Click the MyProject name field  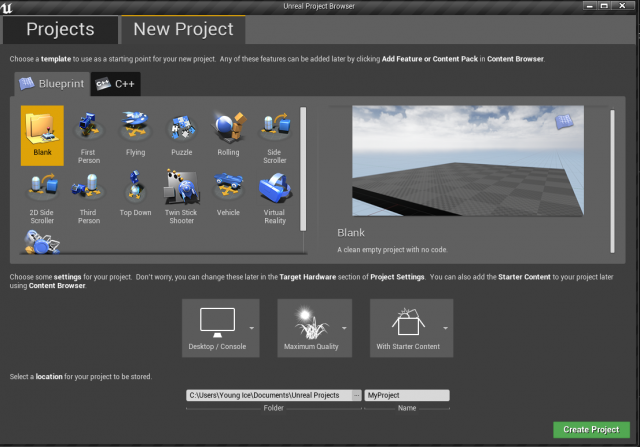407,395
